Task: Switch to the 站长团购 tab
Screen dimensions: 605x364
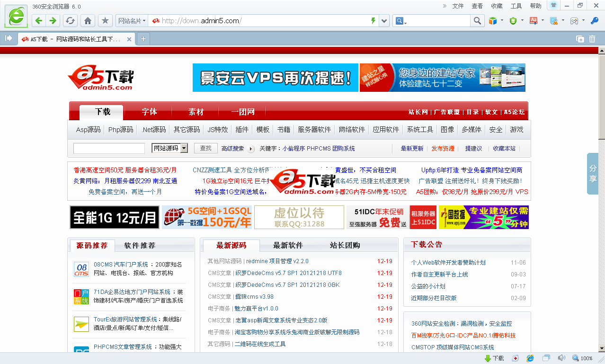Action: tap(345, 245)
